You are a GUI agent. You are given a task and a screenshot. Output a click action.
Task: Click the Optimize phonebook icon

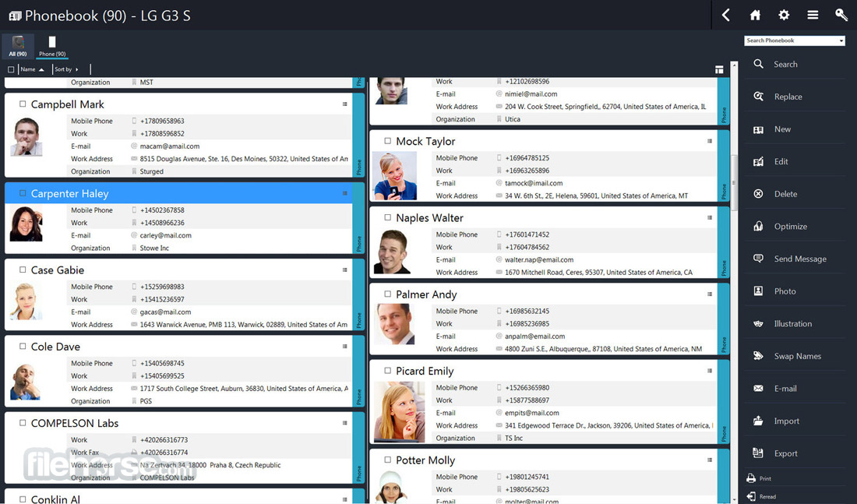click(758, 226)
